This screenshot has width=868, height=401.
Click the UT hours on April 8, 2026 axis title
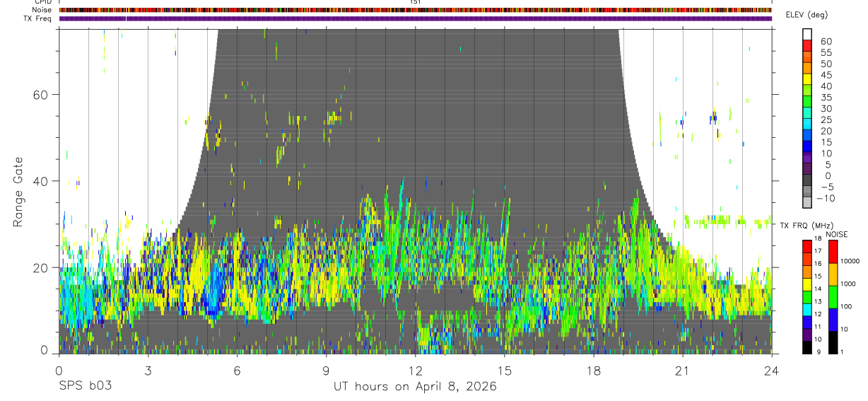[415, 387]
